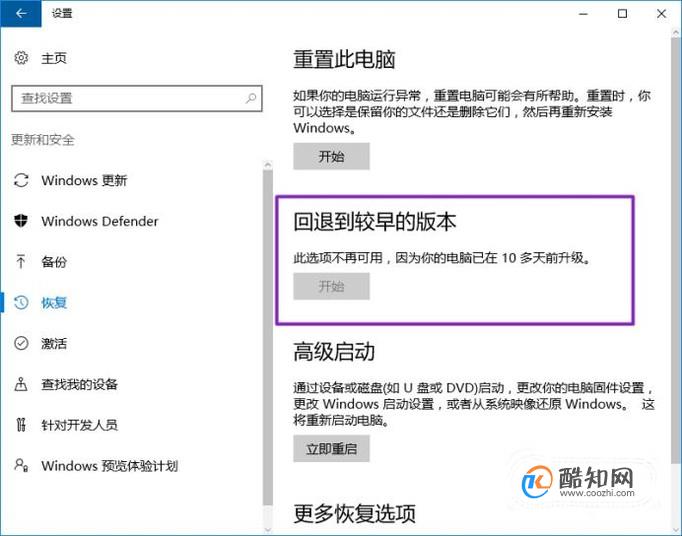The height and width of the screenshot is (536, 682).
Task: Select 恢复 recovery section
Action: tap(54, 303)
